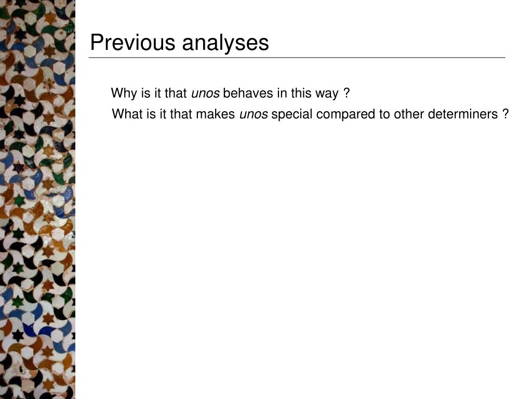This screenshot has height=399, width=532.
Task: Select the italic 'unos' in the first question
Action: (x=205, y=94)
